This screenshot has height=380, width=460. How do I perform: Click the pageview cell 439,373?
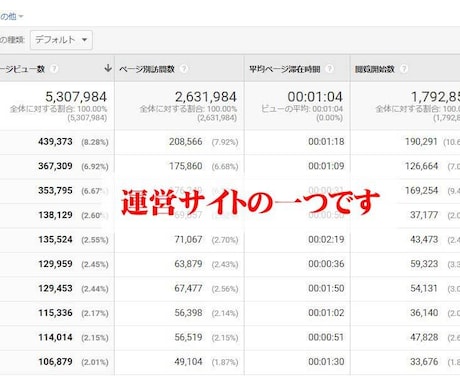55,142
